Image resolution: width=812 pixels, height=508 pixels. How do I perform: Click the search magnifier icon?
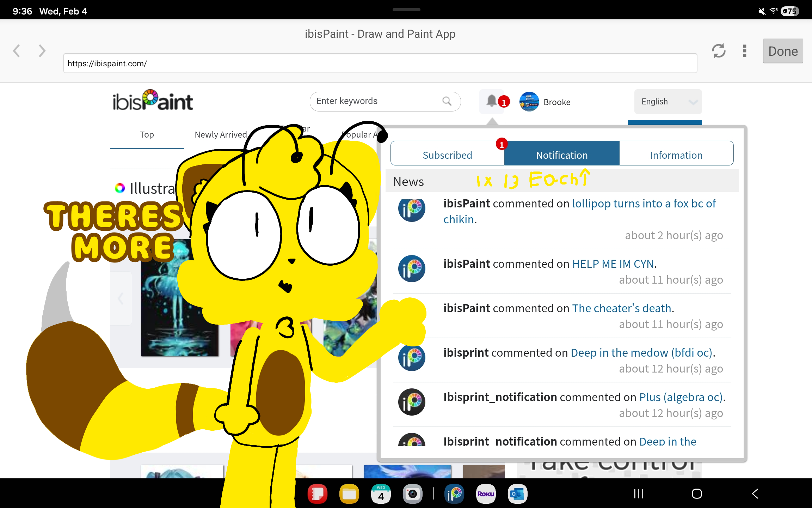point(447,101)
